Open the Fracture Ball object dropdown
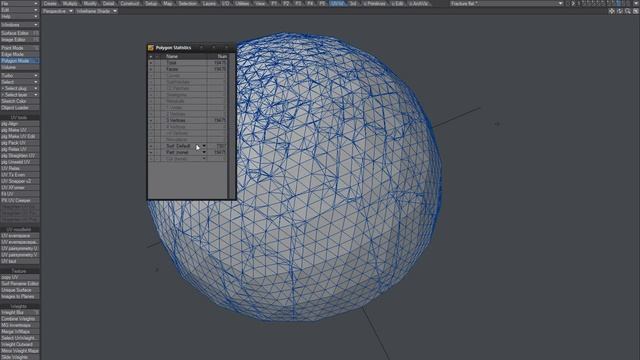640x360 pixels. tap(507, 3)
